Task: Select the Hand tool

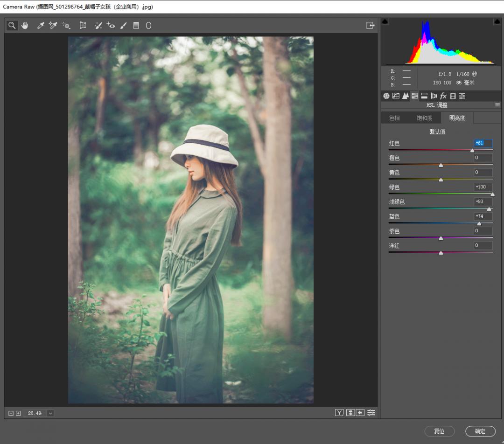Action: [x=25, y=26]
